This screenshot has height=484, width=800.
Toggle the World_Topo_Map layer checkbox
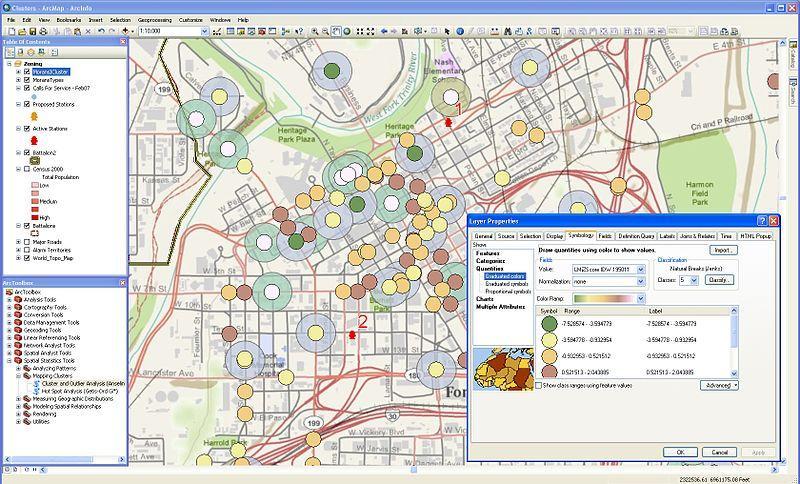pyautogui.click(x=27, y=258)
